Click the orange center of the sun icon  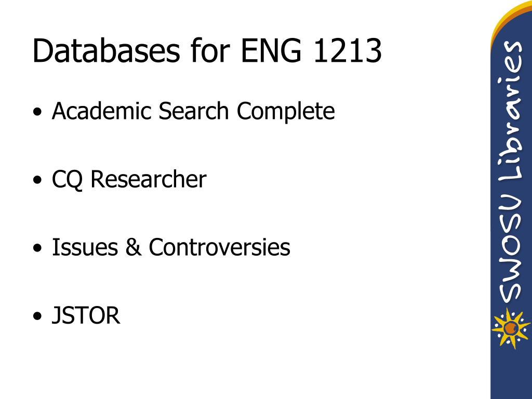click(x=510, y=328)
